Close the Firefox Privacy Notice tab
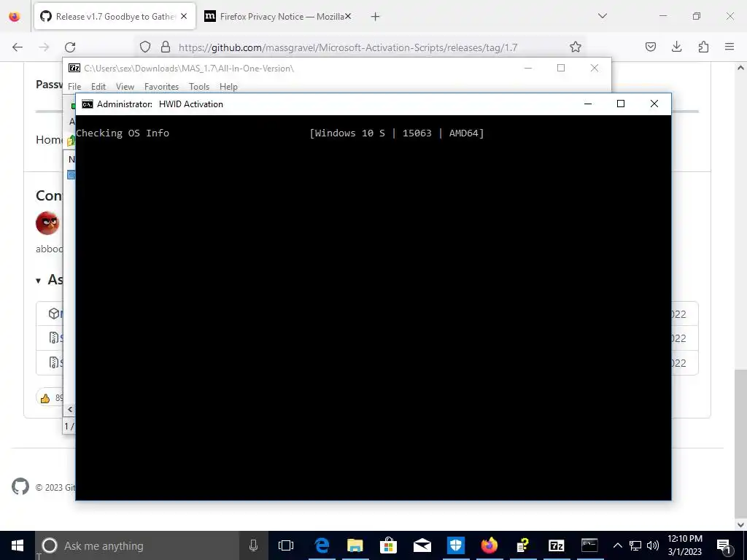 (x=348, y=16)
